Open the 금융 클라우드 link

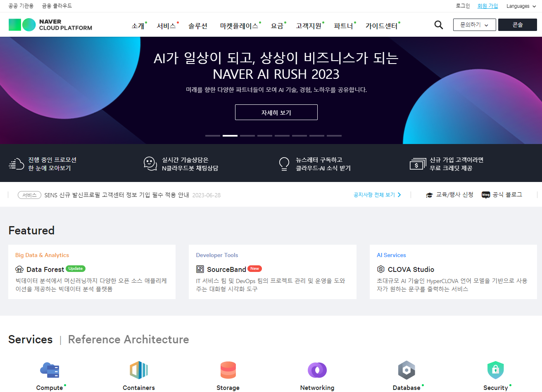tap(57, 6)
